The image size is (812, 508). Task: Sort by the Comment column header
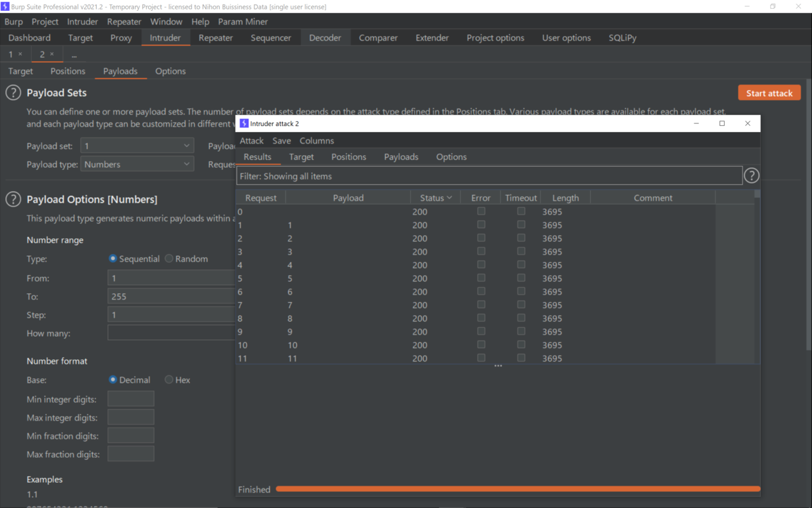click(653, 198)
